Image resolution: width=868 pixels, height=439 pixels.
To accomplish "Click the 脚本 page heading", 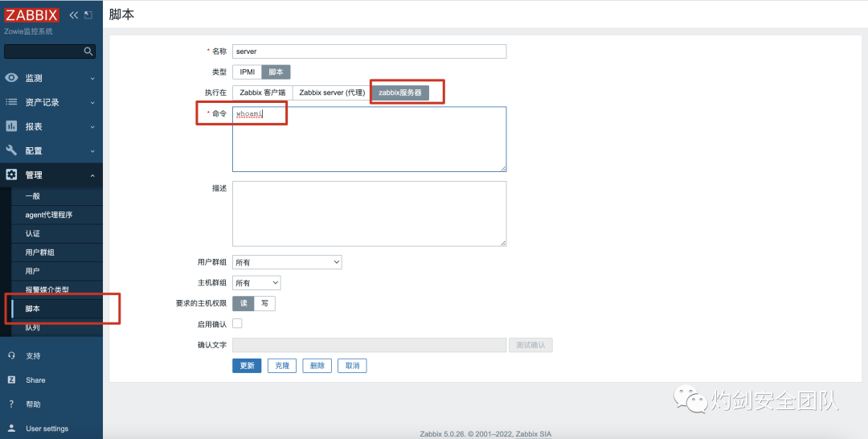I will [121, 15].
